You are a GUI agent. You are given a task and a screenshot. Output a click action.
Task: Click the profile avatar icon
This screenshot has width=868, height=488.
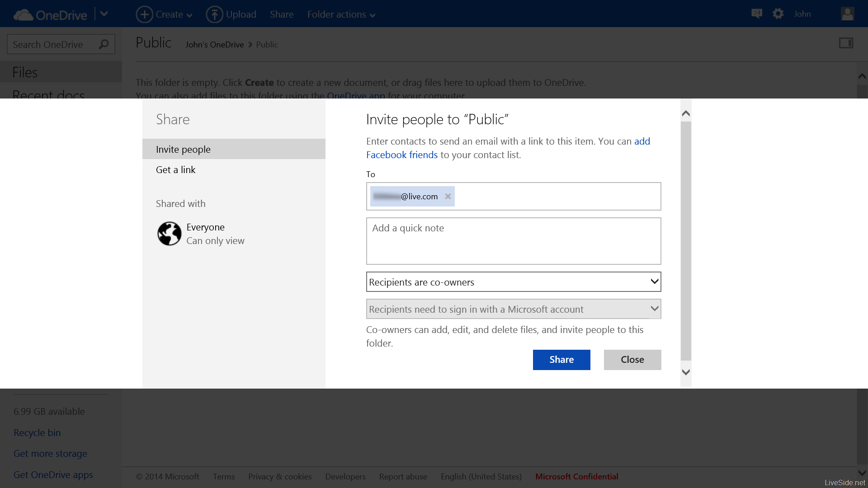[847, 14]
